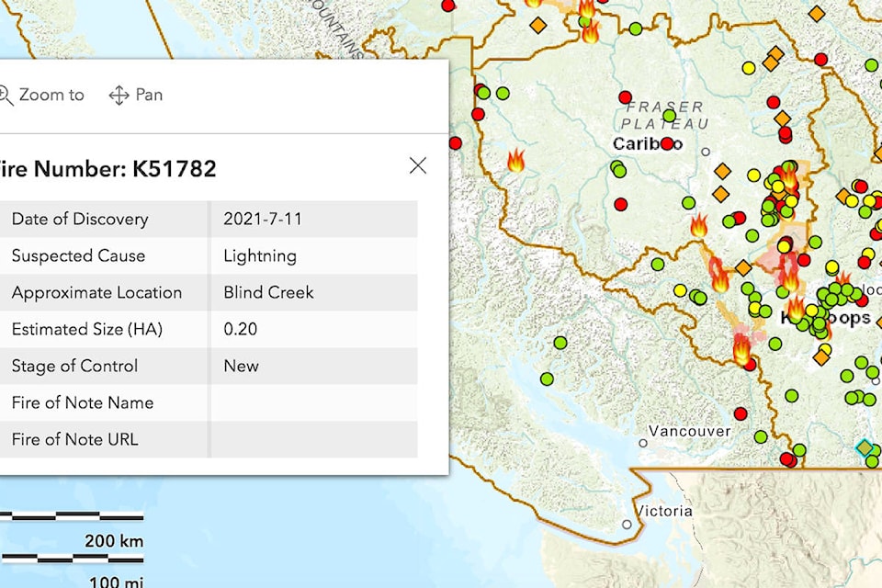The height and width of the screenshot is (588, 882).
Task: Click the Stage of Control value New
Action: coord(241,366)
